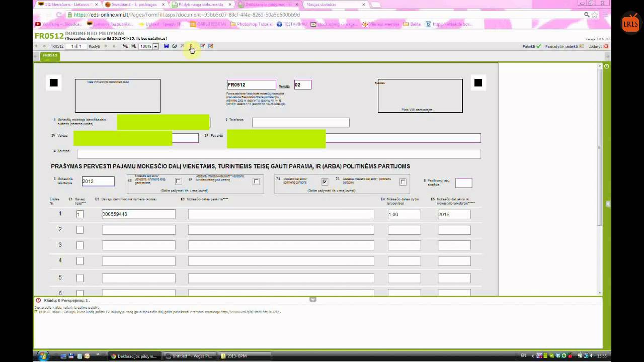Click recipient type box in row 2
Viewport: 644px width, 362px height.
pyautogui.click(x=79, y=230)
